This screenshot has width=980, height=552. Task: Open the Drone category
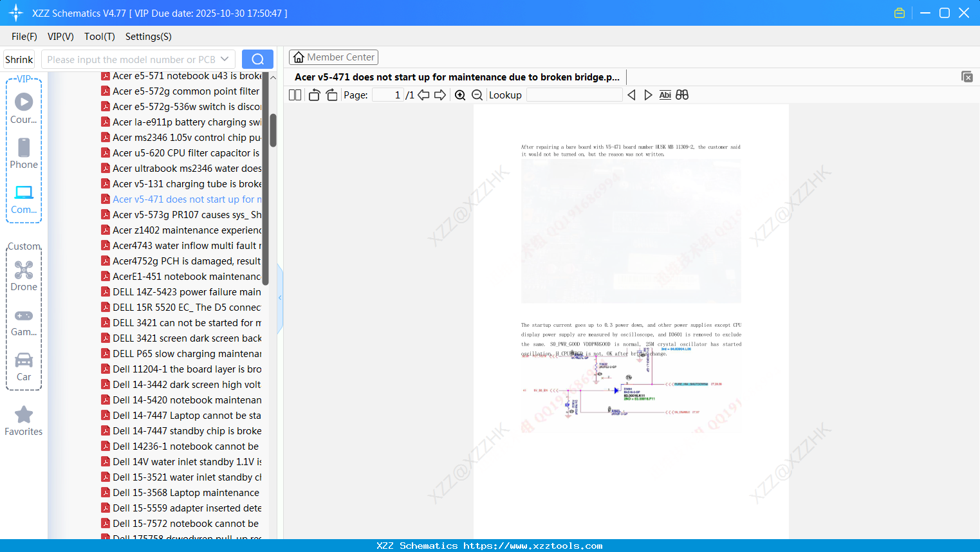[x=24, y=276]
